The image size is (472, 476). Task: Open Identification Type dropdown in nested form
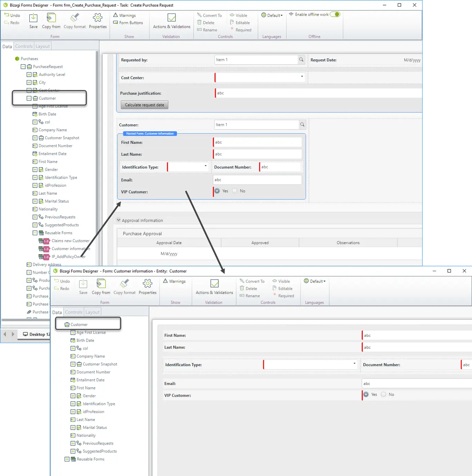[x=206, y=166]
